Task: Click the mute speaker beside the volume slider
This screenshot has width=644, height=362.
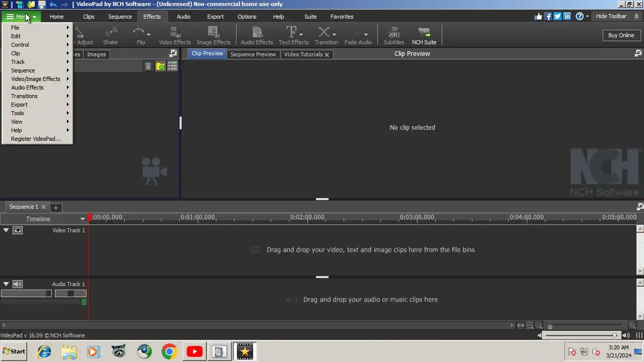Action: 540,335
